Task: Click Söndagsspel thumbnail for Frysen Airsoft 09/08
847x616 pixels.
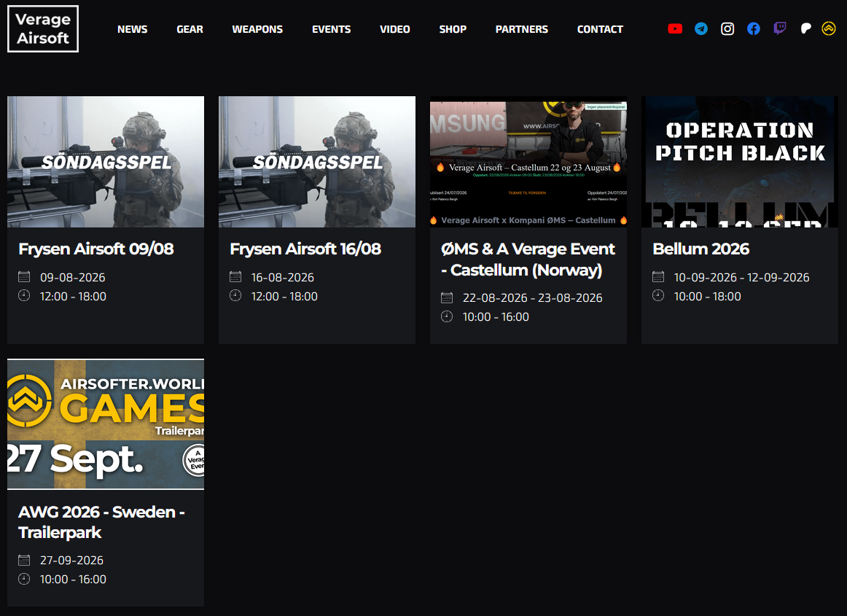Action: pos(106,162)
